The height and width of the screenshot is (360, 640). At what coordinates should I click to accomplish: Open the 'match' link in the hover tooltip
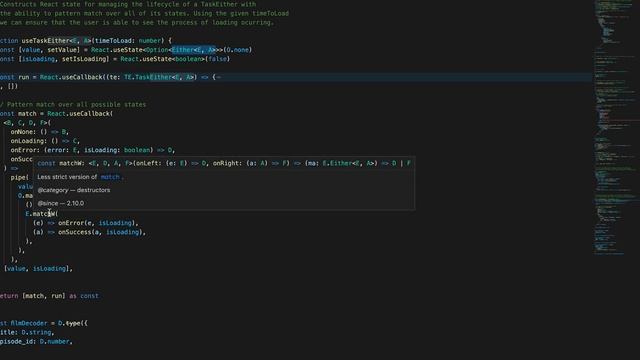tap(110, 177)
